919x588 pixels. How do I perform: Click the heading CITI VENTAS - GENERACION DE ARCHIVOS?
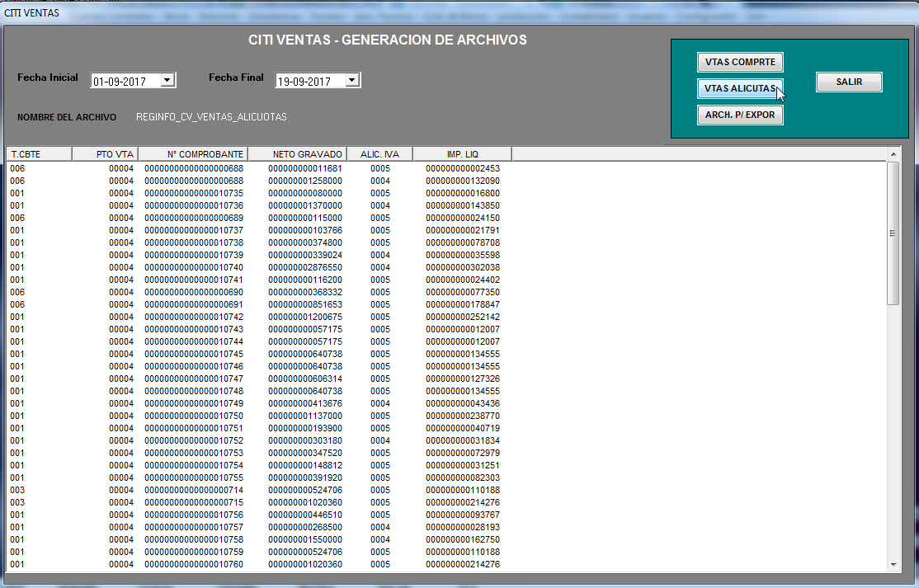click(388, 40)
